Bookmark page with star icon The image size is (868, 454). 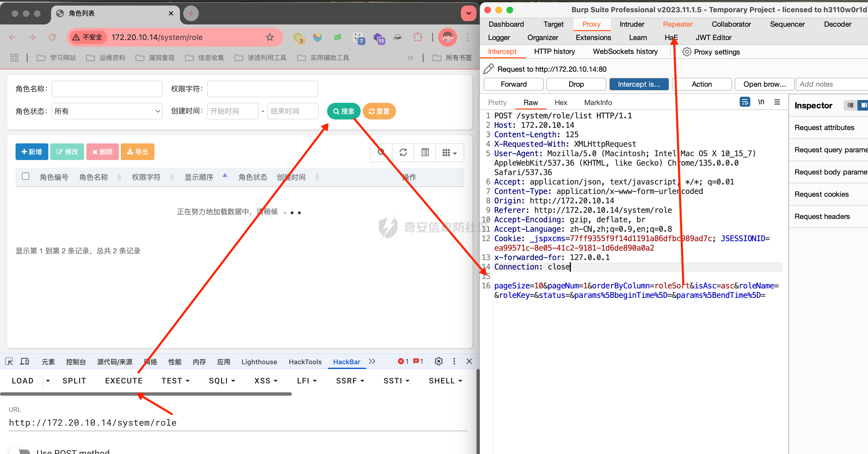[270, 37]
